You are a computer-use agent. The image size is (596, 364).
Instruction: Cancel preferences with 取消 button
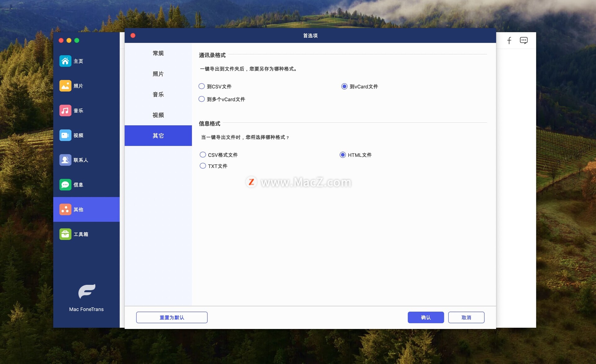point(466,317)
